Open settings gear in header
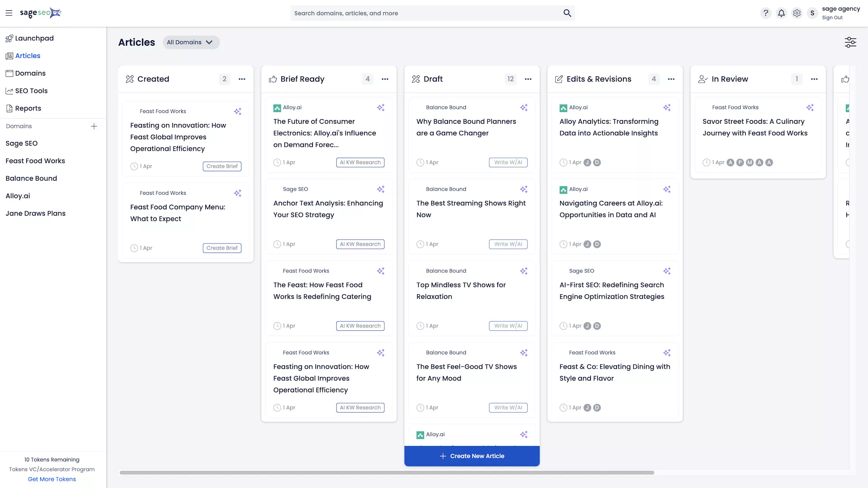This screenshot has height=488, width=868. pyautogui.click(x=797, y=13)
